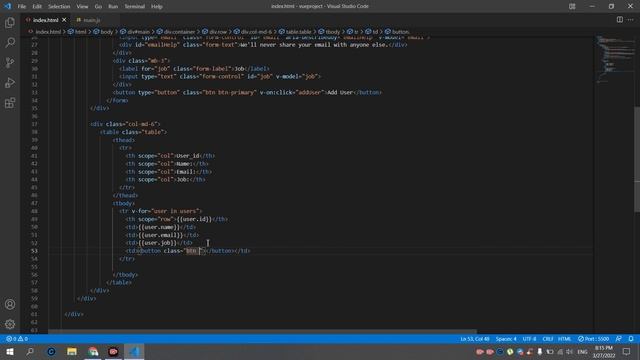The width and height of the screenshot is (640, 360).
Task: Open Windows action center icon
Action: pos(627,351)
